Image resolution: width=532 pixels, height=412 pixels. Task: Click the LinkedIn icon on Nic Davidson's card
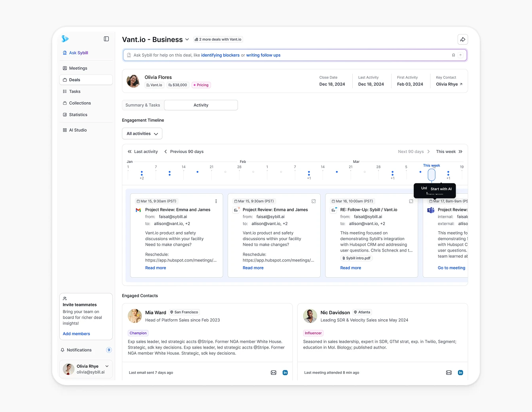[x=460, y=372]
